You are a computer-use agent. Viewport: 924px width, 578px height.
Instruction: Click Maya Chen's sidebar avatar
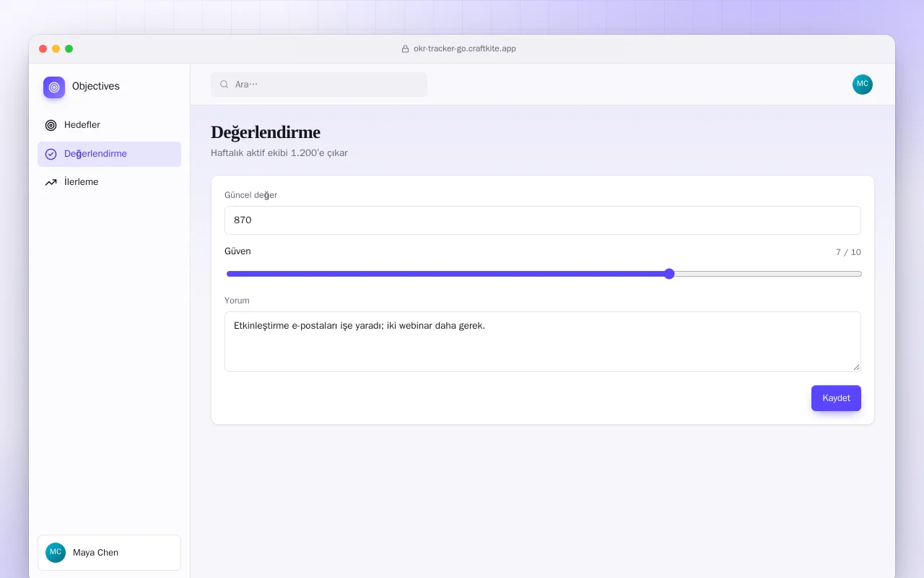tap(56, 553)
